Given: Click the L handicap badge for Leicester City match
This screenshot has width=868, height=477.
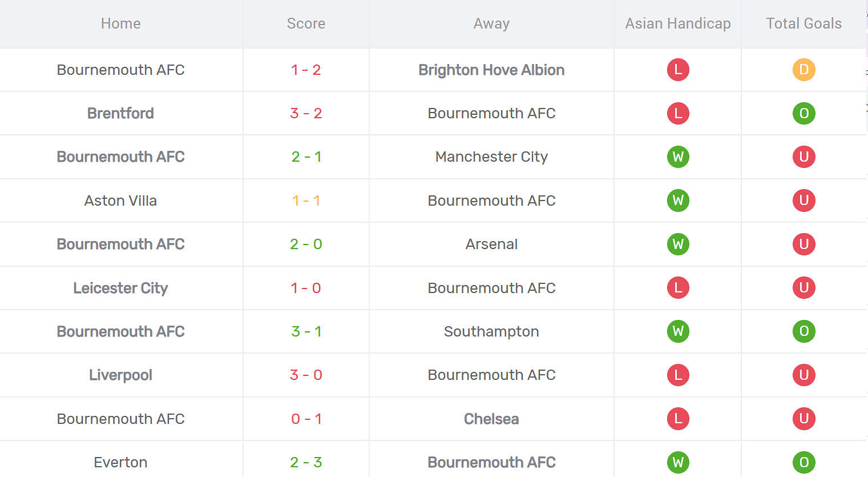Looking at the screenshot, I should point(678,288).
